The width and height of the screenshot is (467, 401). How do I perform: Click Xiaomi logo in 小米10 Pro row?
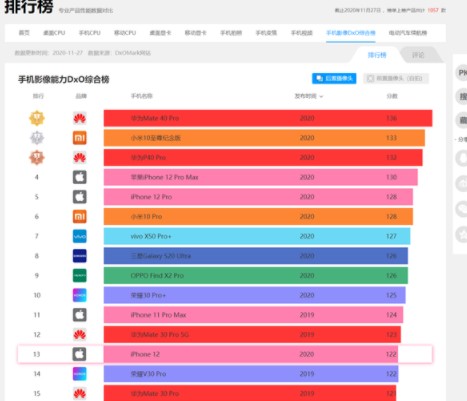[x=80, y=217]
